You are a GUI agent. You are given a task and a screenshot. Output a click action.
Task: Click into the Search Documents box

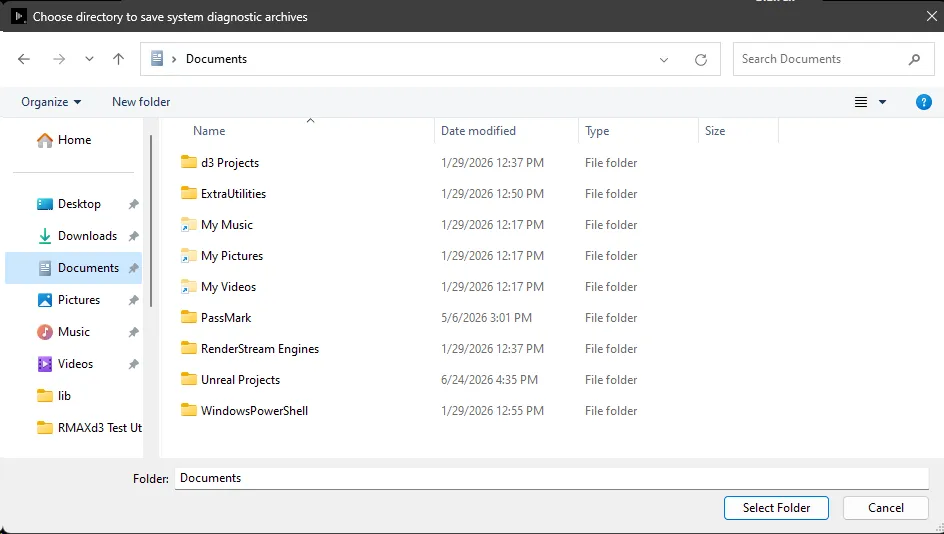click(834, 59)
